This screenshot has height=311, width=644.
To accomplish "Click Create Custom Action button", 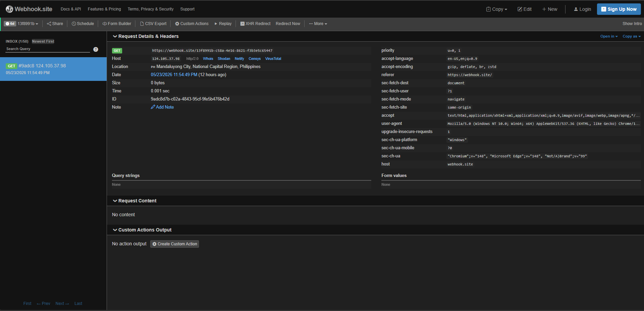I will click(175, 244).
